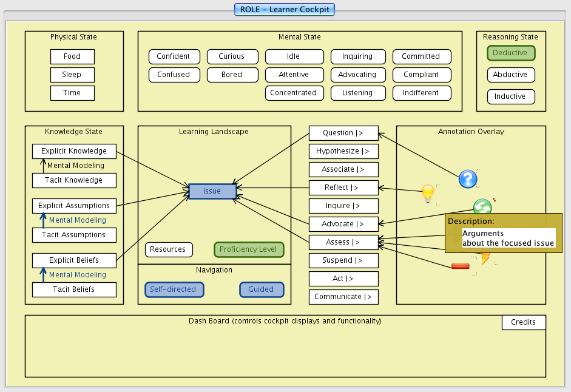Click the Description tooltip text field
This screenshot has height=392, width=571.
pyautogui.click(x=508, y=238)
